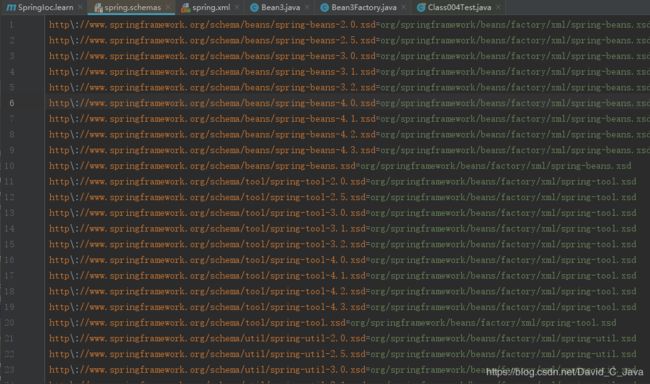The height and width of the screenshot is (384, 650).
Task: Place the cursor in the spring-util-3.0.xsd line
Action: coord(342,370)
